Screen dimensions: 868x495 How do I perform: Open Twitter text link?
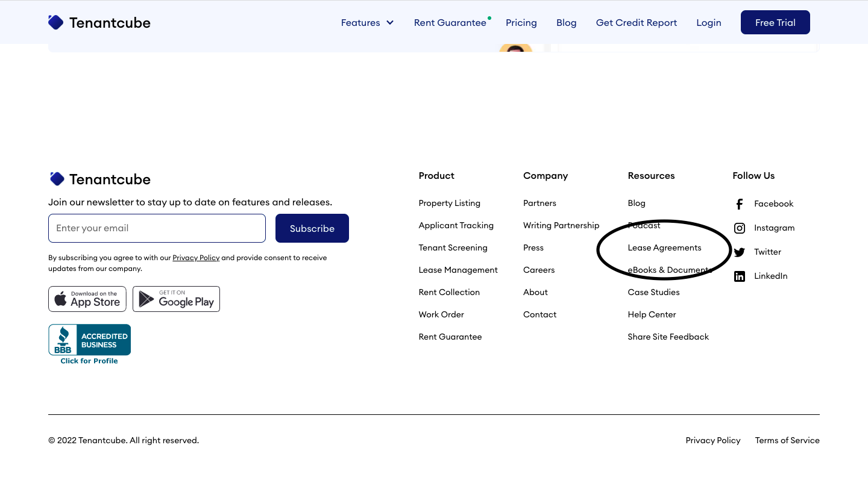pyautogui.click(x=767, y=252)
